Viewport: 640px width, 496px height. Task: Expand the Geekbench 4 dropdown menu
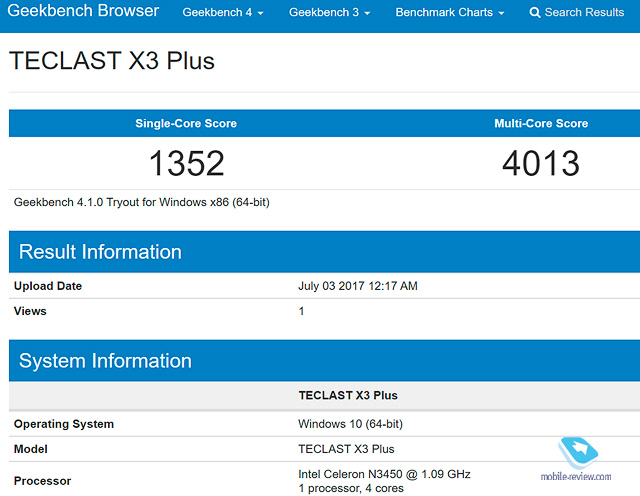pyautogui.click(x=223, y=12)
